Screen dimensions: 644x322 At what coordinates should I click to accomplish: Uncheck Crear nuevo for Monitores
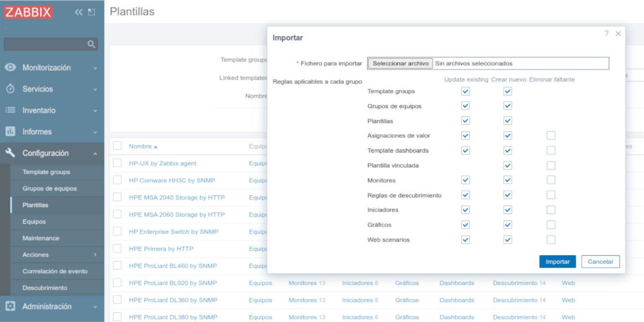[507, 180]
